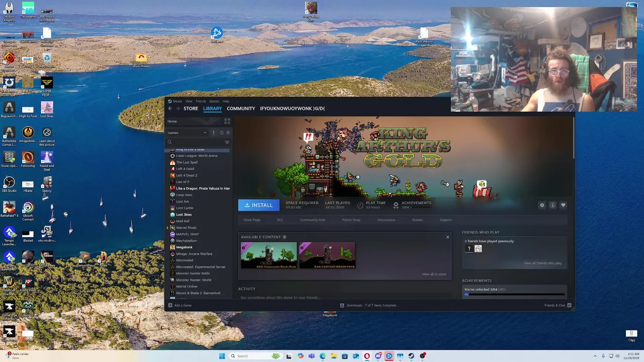This screenshot has height=362, width=644.
Task: Open Ubisoft Connect desktop shortcut
Action: 28,211
